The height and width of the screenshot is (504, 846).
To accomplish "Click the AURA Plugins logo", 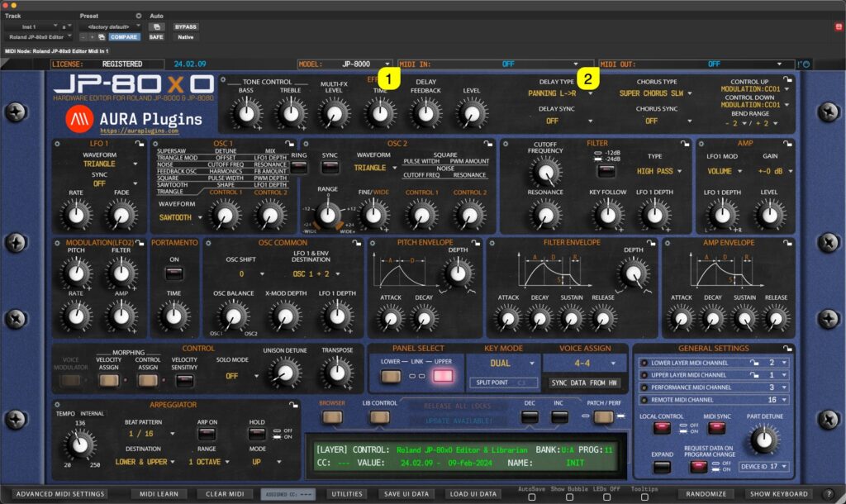I will tap(79, 119).
